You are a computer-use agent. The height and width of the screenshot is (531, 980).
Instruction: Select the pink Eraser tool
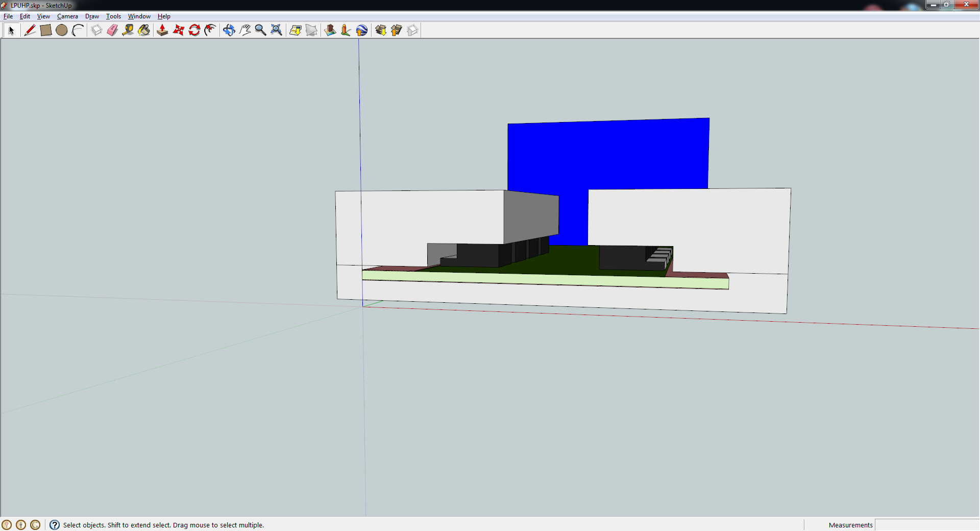(112, 31)
